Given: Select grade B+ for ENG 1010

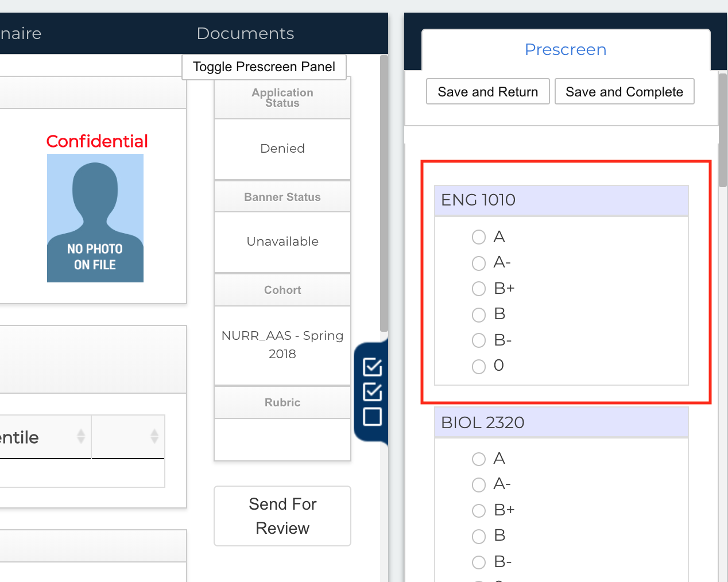Looking at the screenshot, I should [x=479, y=289].
